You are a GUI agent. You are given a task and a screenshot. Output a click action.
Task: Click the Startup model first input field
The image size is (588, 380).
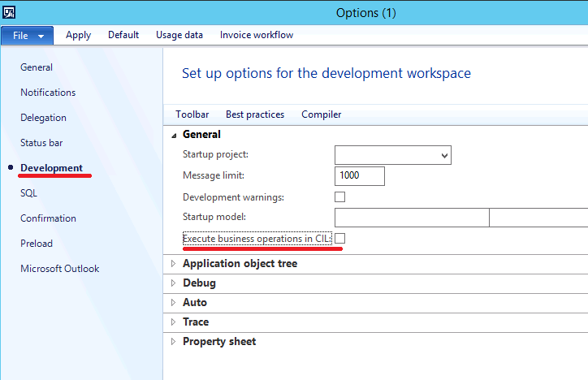[x=412, y=218]
